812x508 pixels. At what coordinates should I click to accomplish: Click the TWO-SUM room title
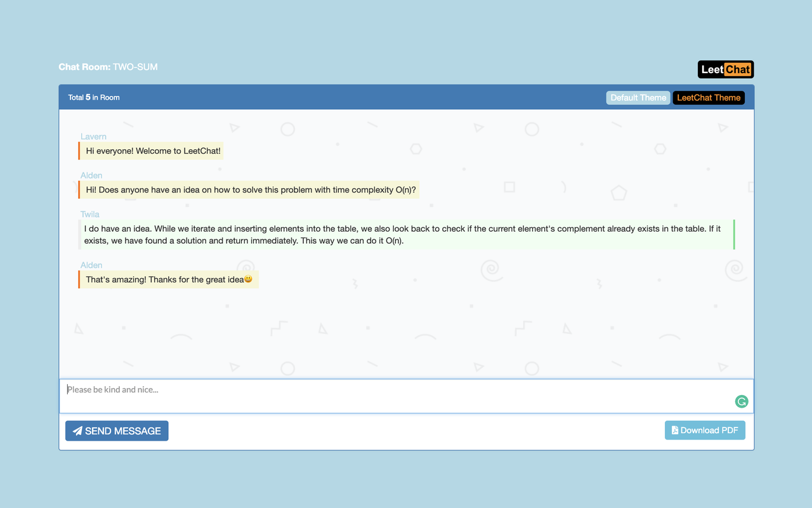(x=136, y=67)
